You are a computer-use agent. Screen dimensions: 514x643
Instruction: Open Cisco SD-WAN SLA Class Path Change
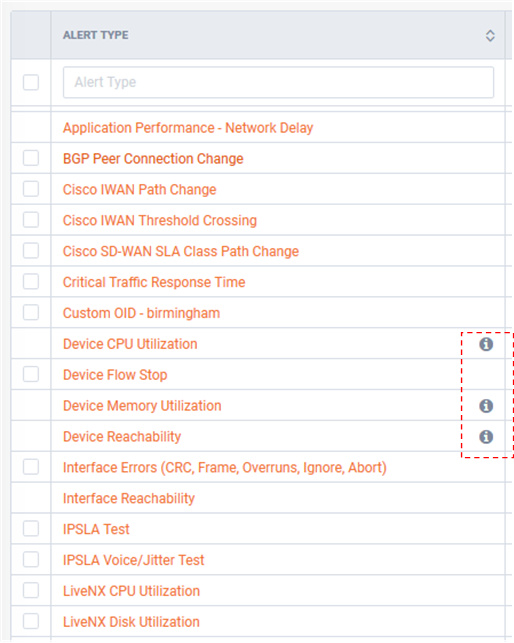click(180, 251)
